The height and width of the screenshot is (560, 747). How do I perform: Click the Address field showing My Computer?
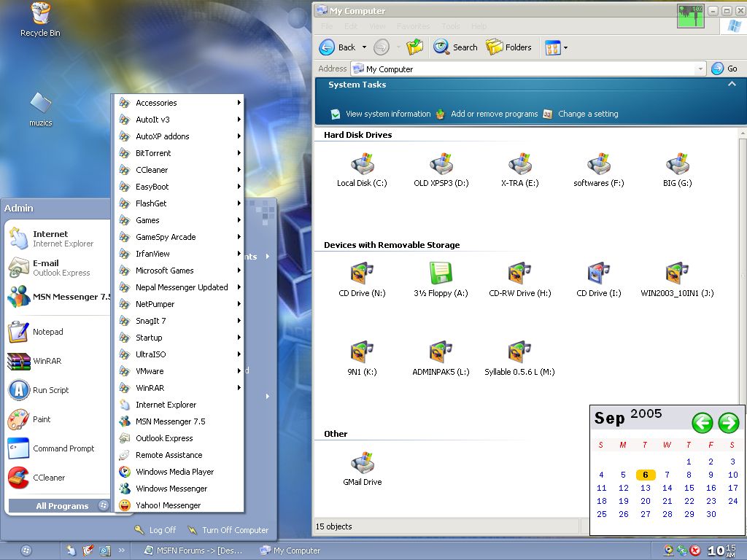pyautogui.click(x=528, y=69)
